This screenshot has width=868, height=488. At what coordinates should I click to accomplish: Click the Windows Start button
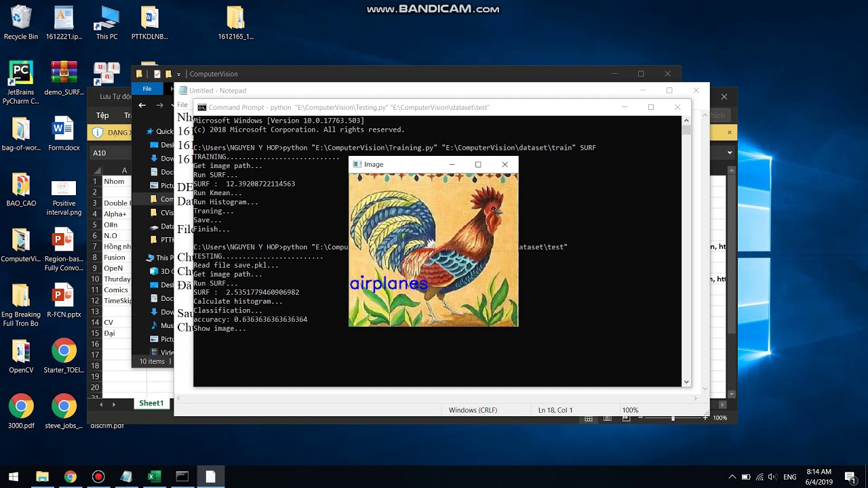14,476
